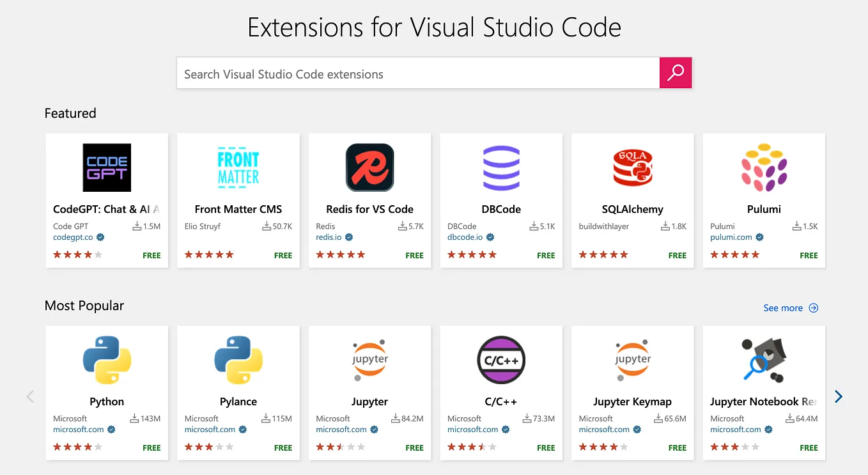
Task: Open the Redis for VS Code title
Action: [369, 209]
